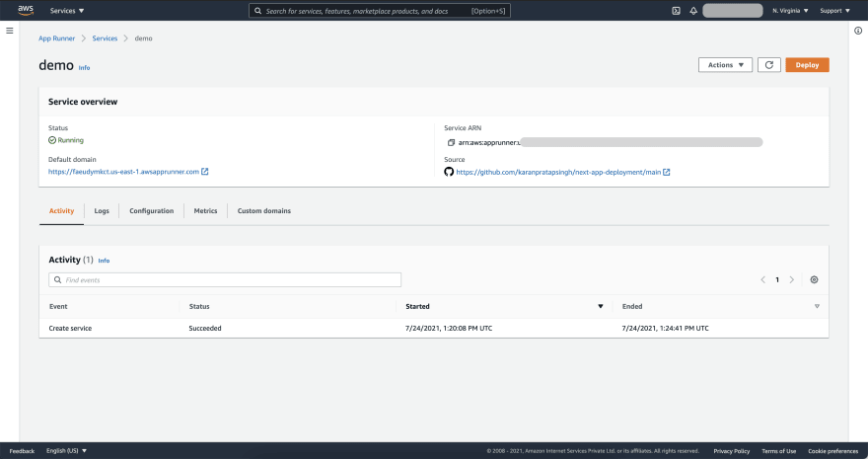Open the Custom domains tab
This screenshot has width=868, height=459.
[264, 211]
